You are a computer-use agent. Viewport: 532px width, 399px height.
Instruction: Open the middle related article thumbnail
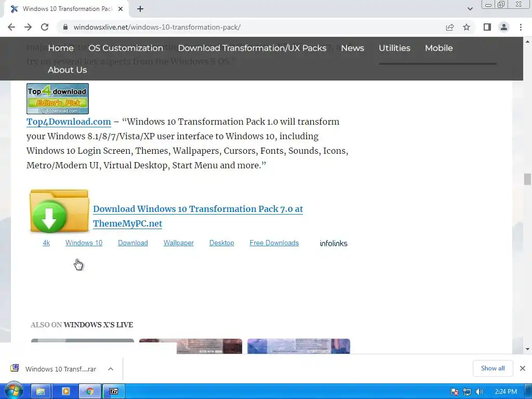[191, 346]
